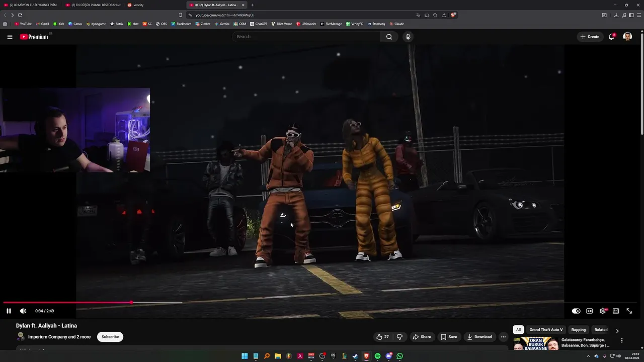Viewport: 644px width, 362px height.
Task: Select the Rapping filter chip
Action: tap(579, 330)
